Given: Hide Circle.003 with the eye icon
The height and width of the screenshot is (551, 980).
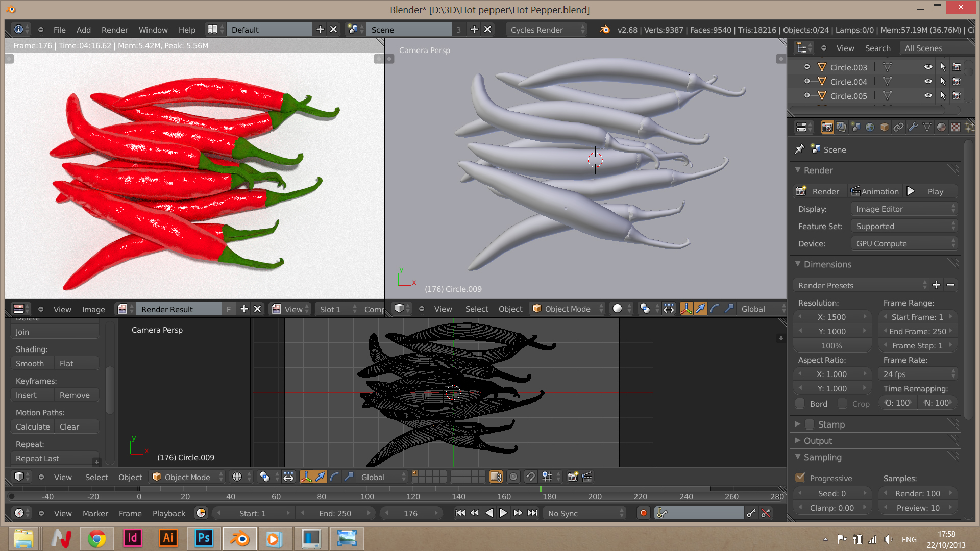Looking at the screenshot, I should click(928, 67).
